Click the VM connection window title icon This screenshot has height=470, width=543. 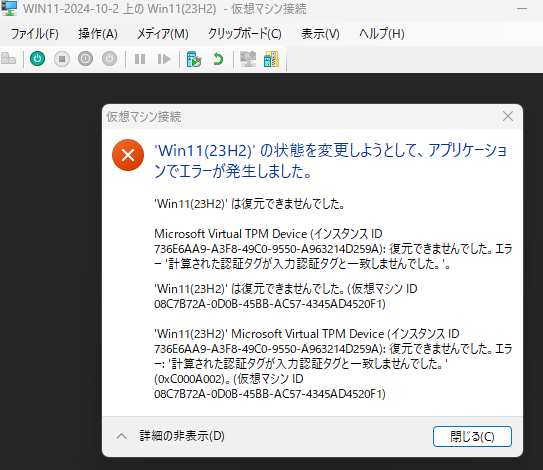(x=9, y=8)
